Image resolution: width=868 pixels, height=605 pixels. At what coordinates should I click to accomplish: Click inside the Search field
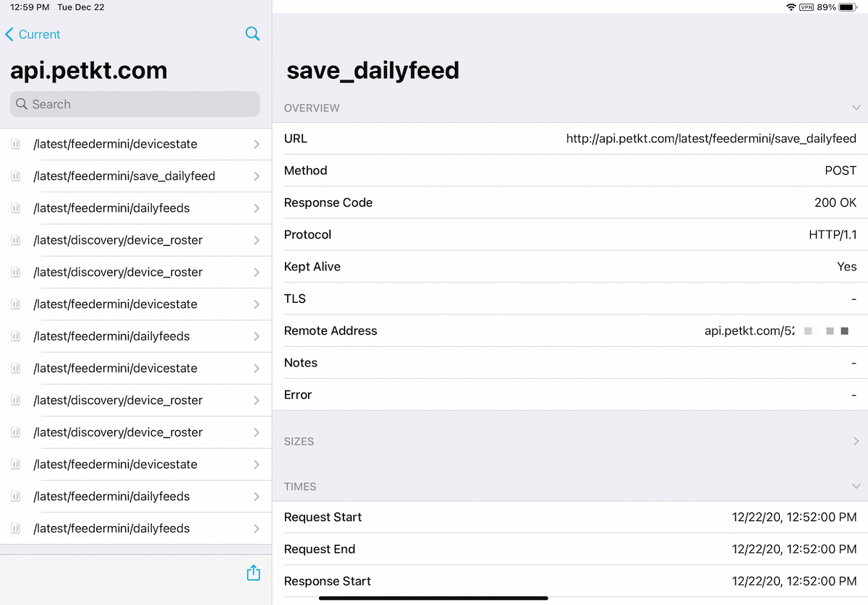pyautogui.click(x=135, y=103)
